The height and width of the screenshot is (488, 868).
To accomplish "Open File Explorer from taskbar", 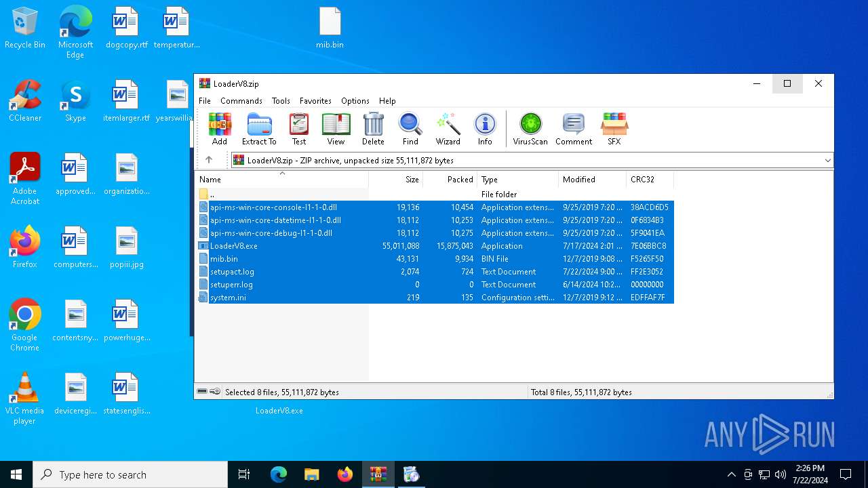I will pyautogui.click(x=311, y=474).
